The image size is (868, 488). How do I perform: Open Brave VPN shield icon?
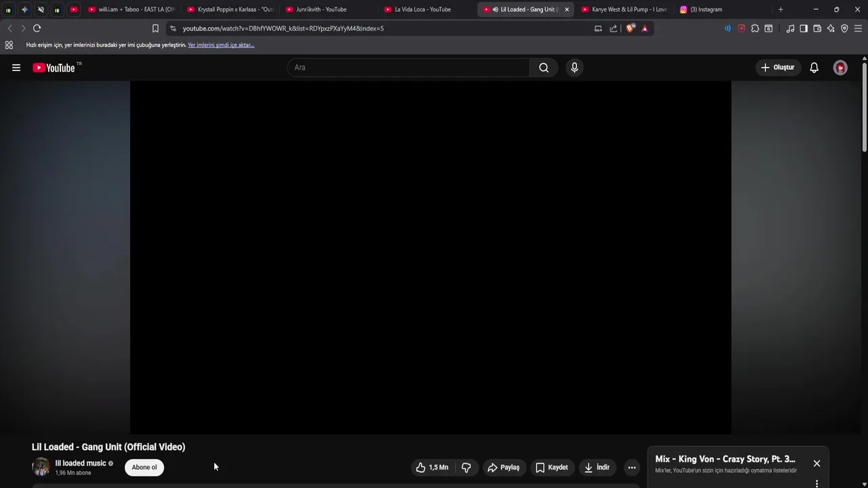tap(844, 28)
